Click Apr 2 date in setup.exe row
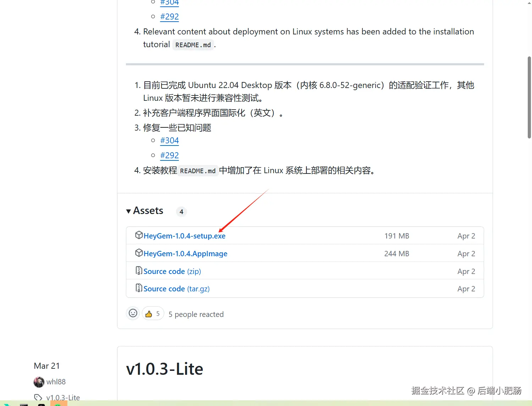Viewport: 532px width, 406px height. click(x=466, y=236)
